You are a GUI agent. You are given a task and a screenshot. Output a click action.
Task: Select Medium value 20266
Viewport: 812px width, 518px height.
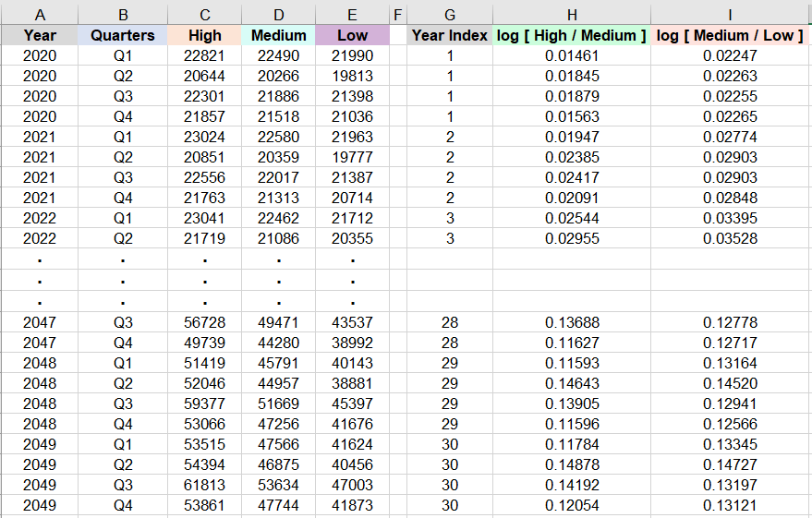click(x=279, y=76)
